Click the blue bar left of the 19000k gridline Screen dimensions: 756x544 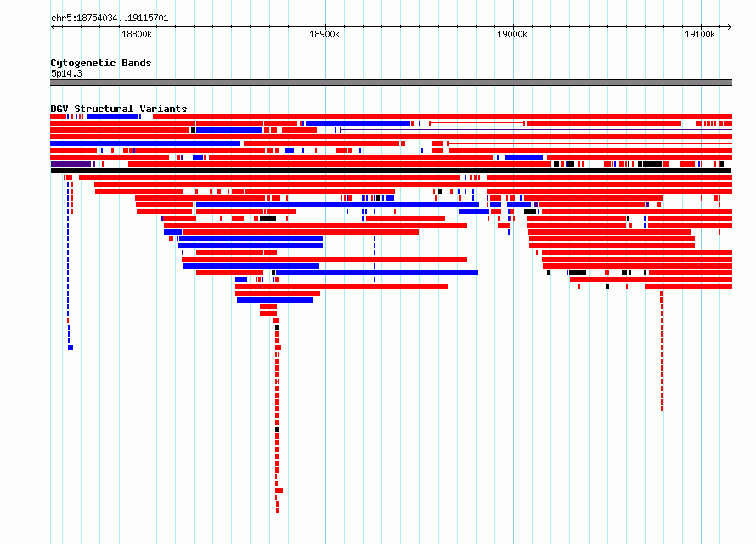pyautogui.click(x=474, y=212)
